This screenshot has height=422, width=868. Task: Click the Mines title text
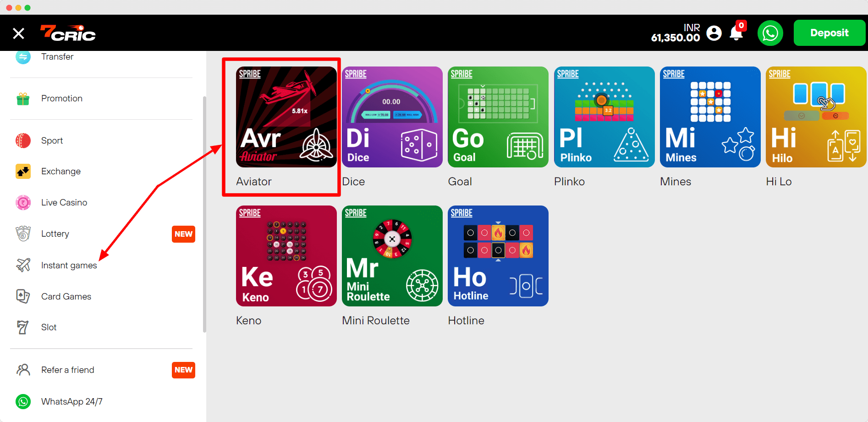pyautogui.click(x=676, y=182)
